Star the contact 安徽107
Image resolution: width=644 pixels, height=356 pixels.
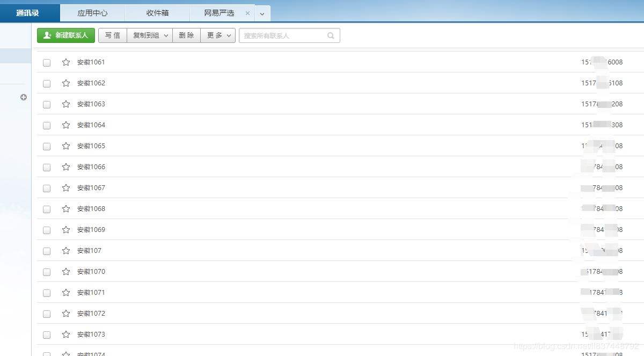(66, 251)
